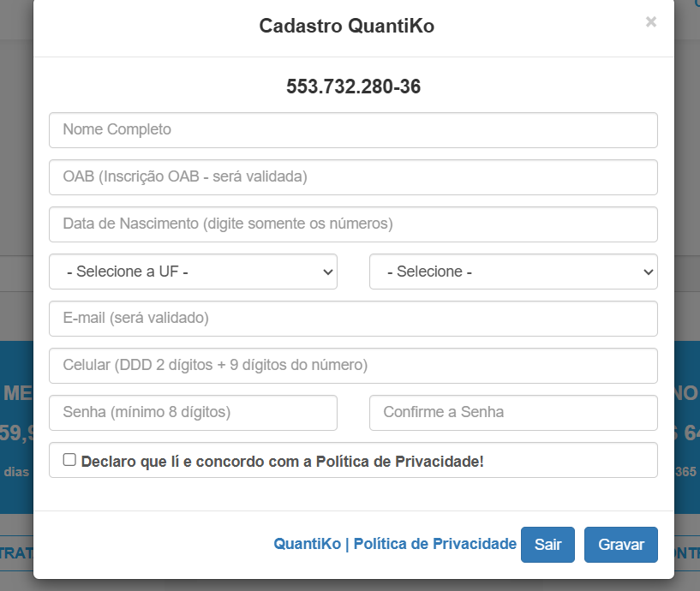The width and height of the screenshot is (700, 591).
Task: Click the Nome Completo field
Action: pyautogui.click(x=353, y=130)
